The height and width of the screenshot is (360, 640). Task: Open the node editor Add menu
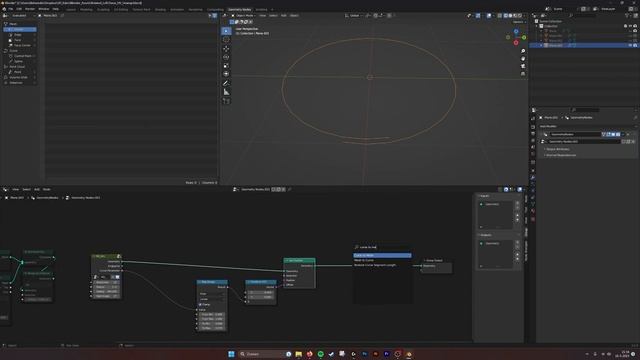[37, 189]
